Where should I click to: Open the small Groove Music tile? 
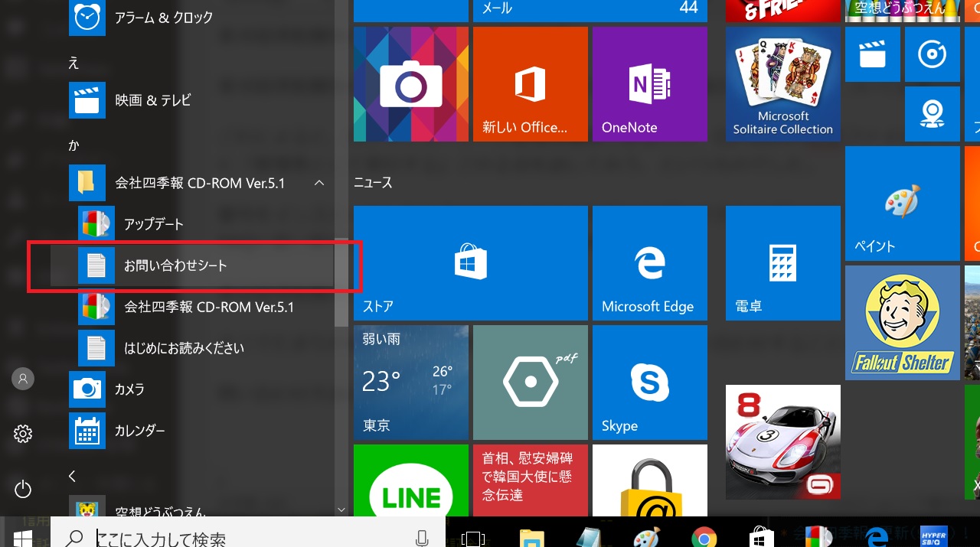933,54
